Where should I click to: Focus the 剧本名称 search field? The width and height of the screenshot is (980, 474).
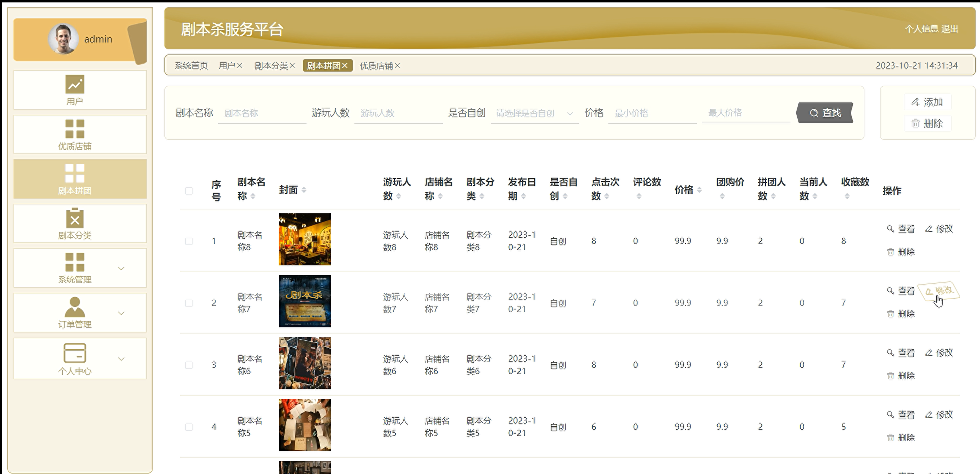click(262, 113)
